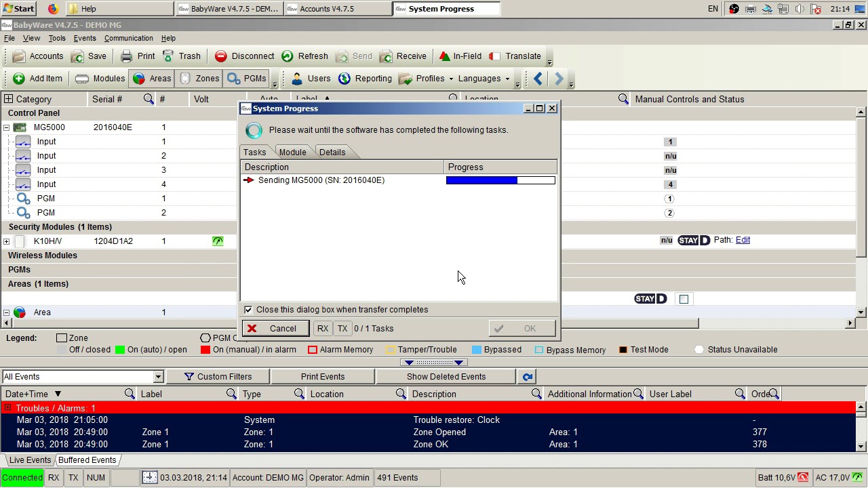The width and height of the screenshot is (868, 488).
Task: Switch to the Details tab in System Progress
Action: tap(332, 152)
